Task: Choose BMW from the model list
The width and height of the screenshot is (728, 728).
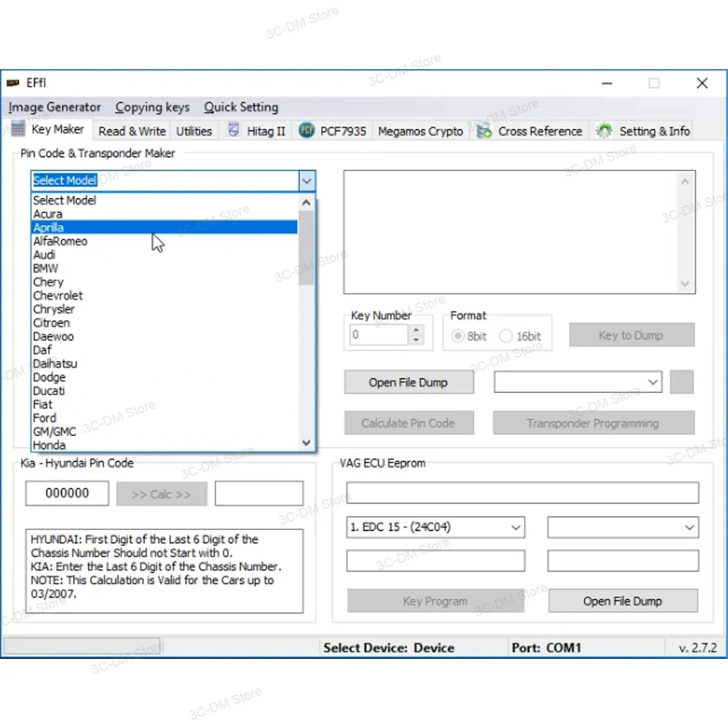Action: (x=165, y=269)
